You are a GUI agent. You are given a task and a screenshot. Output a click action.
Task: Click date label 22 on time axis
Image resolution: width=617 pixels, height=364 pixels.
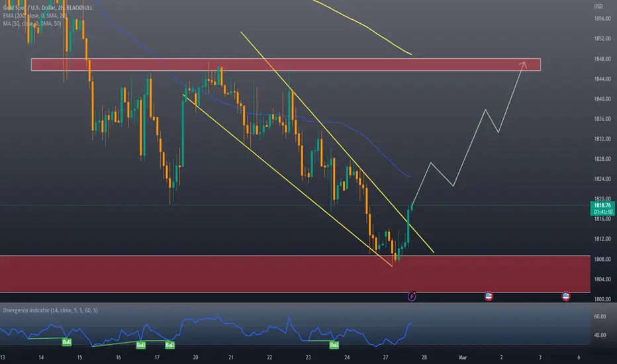269,357
